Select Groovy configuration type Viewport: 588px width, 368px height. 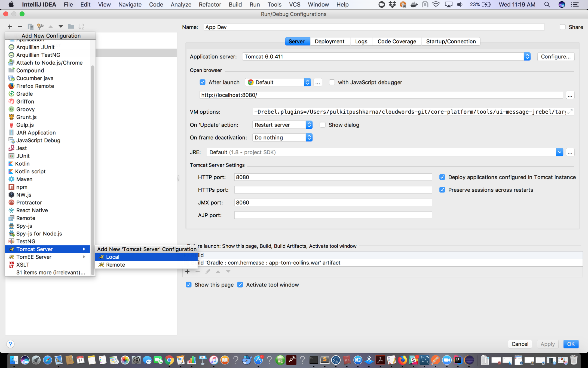tap(25, 109)
